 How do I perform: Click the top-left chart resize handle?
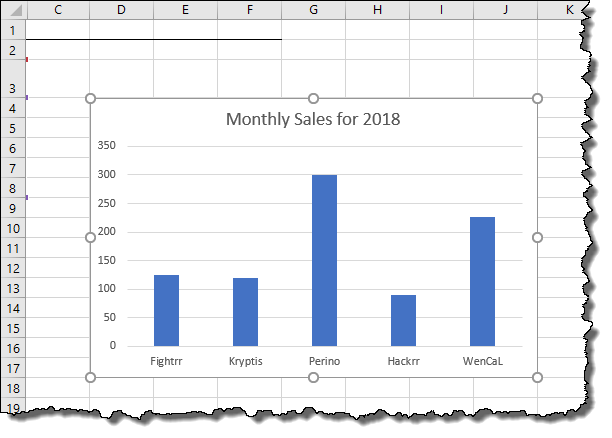click(x=91, y=98)
